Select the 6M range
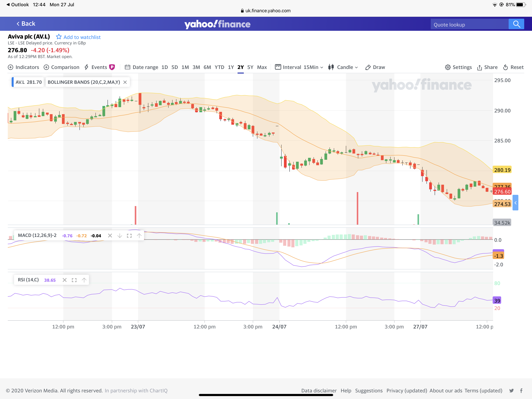This screenshot has width=532, height=399. (207, 67)
